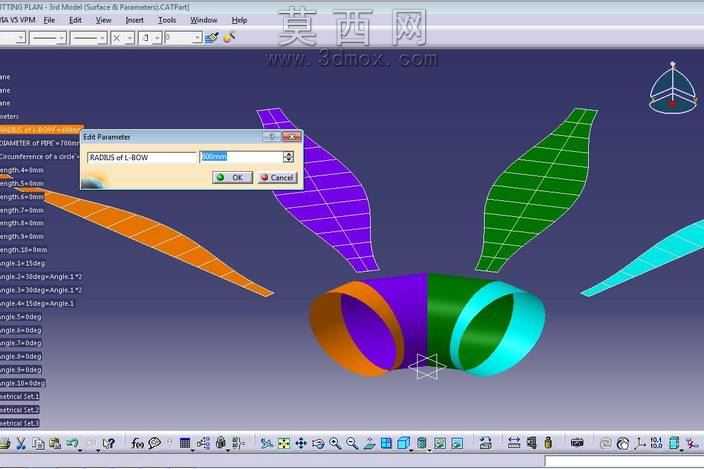
Task: Activate the Fly Mode icon
Action: (x=267, y=443)
